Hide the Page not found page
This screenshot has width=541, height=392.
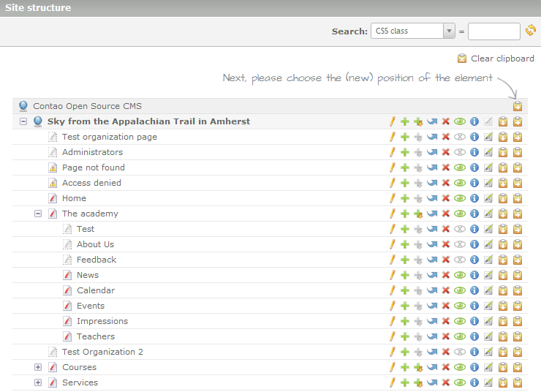(x=460, y=167)
